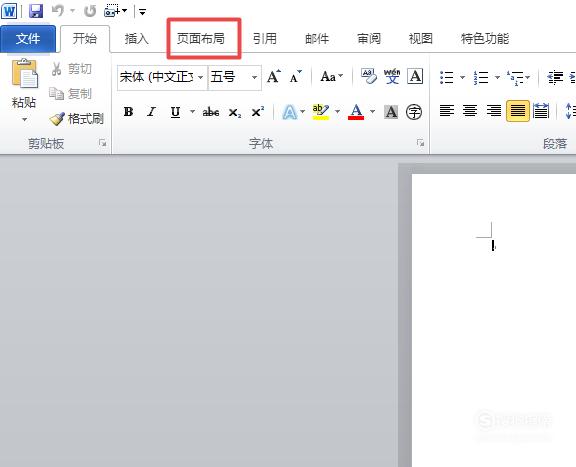
Task: Click the Shrink Font icon
Action: (x=296, y=77)
